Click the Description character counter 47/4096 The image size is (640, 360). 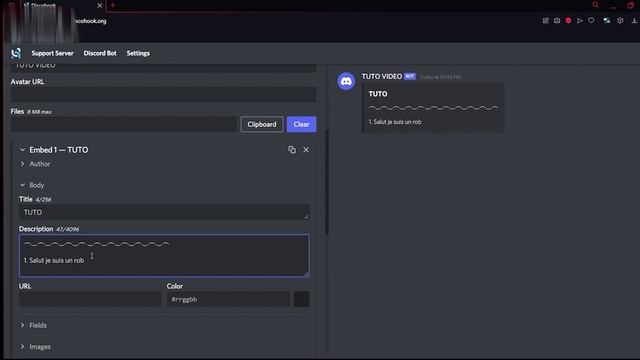click(68, 229)
